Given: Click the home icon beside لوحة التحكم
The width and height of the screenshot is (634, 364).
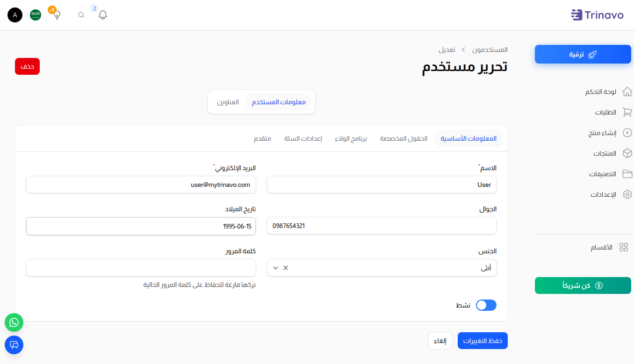Looking at the screenshot, I should coord(627,92).
